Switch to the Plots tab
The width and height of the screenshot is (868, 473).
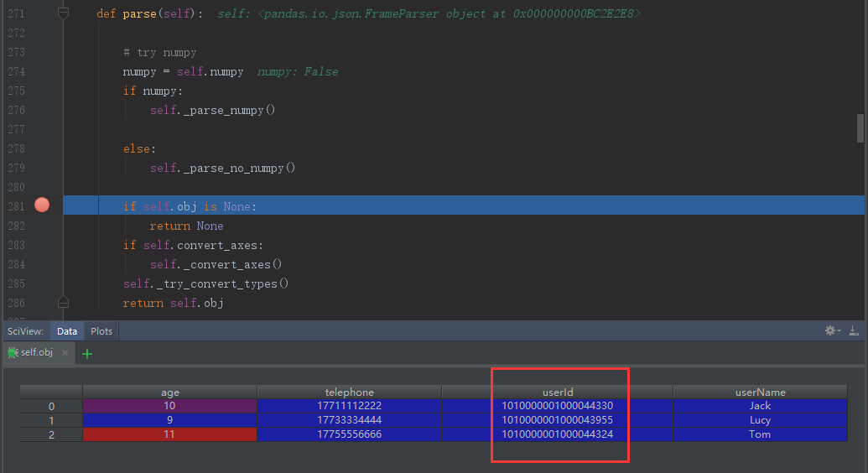click(x=101, y=331)
